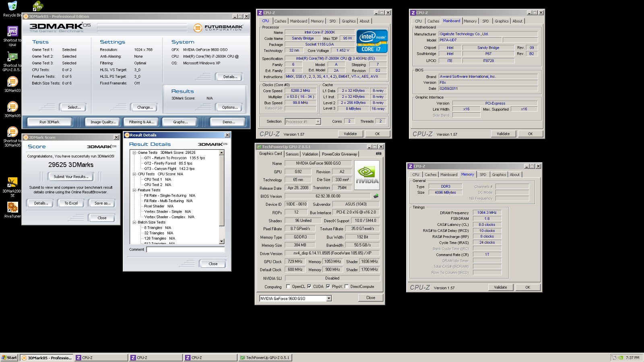Collapse the CPU Tests tree node

134,174
